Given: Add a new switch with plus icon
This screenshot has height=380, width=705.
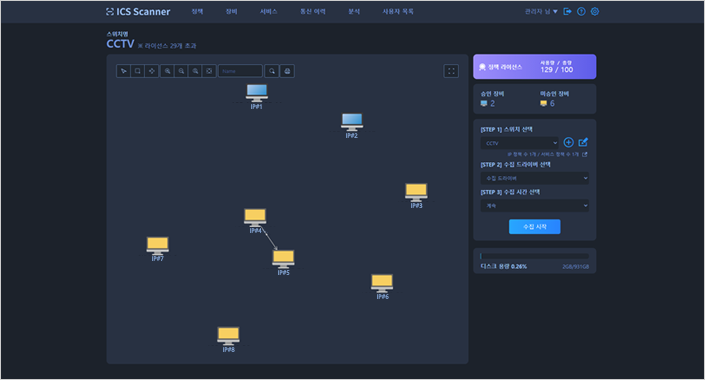Looking at the screenshot, I should (x=568, y=143).
